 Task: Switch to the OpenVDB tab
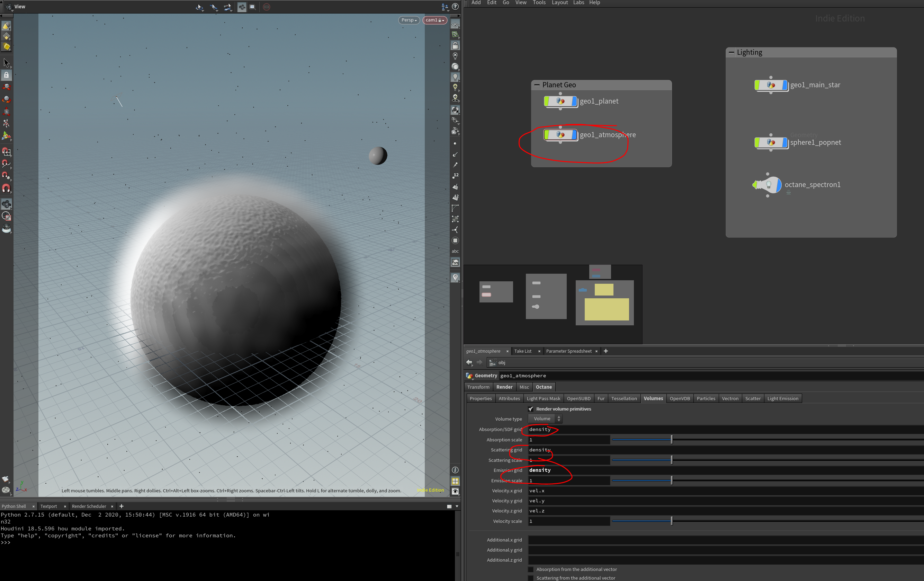coord(680,399)
